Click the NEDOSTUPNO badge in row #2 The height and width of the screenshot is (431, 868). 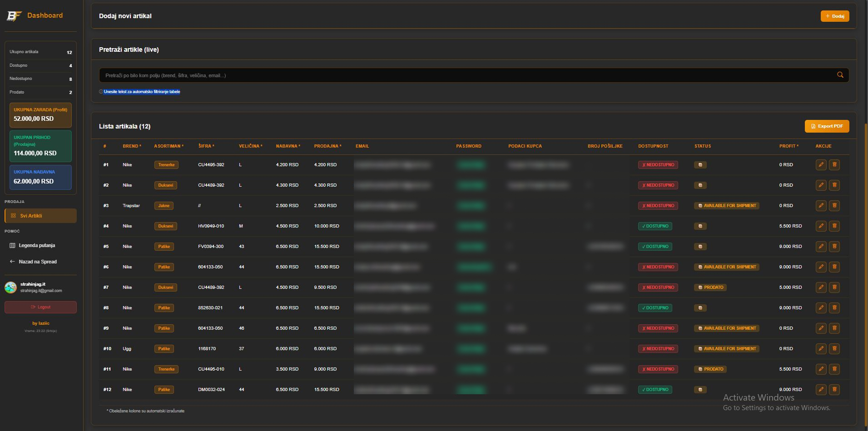coord(658,185)
